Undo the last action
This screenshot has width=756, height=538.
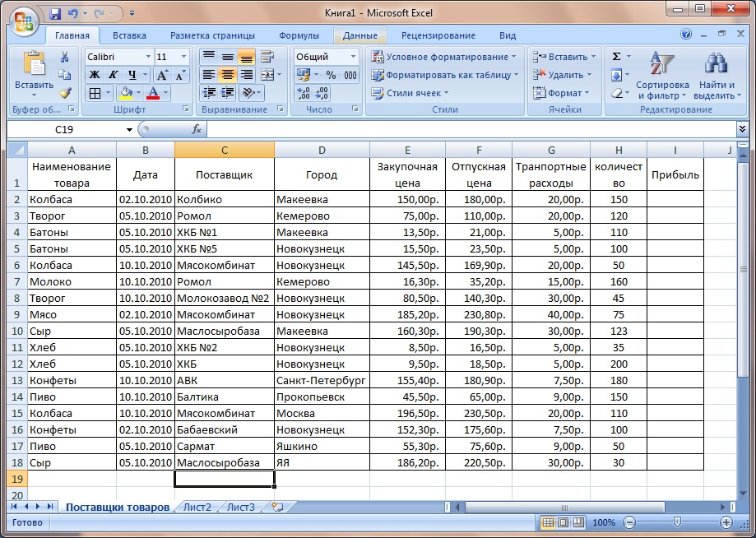click(73, 13)
